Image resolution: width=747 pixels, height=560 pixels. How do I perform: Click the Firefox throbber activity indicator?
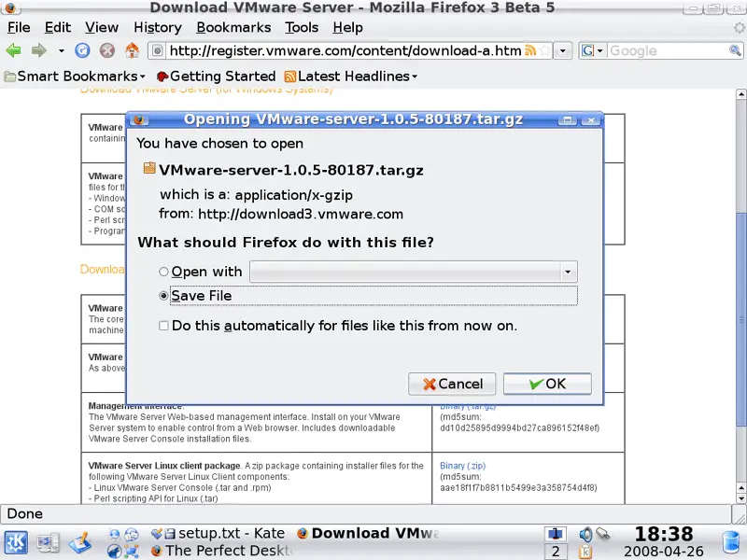[x=740, y=28]
